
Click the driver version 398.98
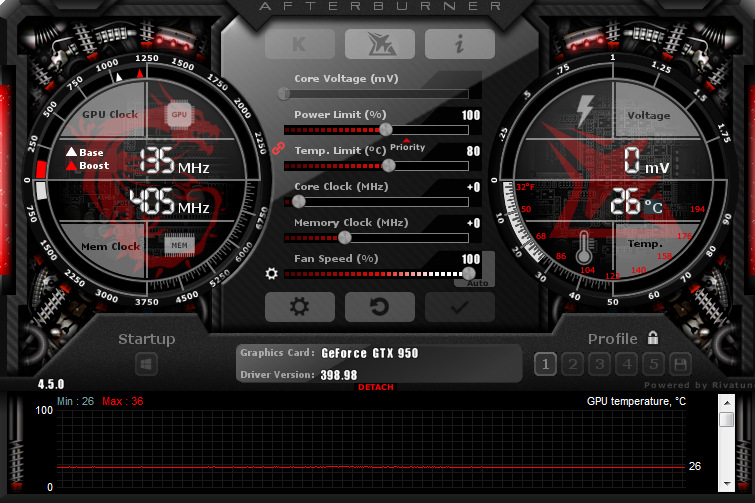click(339, 375)
